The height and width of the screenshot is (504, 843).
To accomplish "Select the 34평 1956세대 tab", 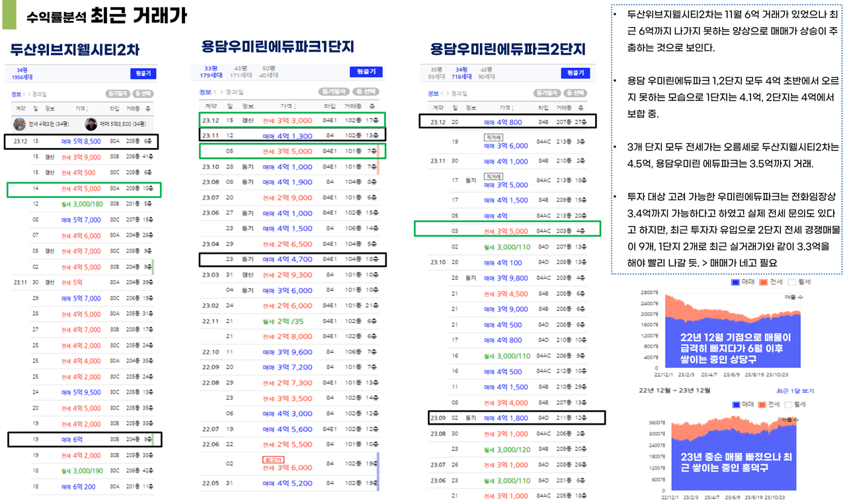I will click(x=21, y=73).
